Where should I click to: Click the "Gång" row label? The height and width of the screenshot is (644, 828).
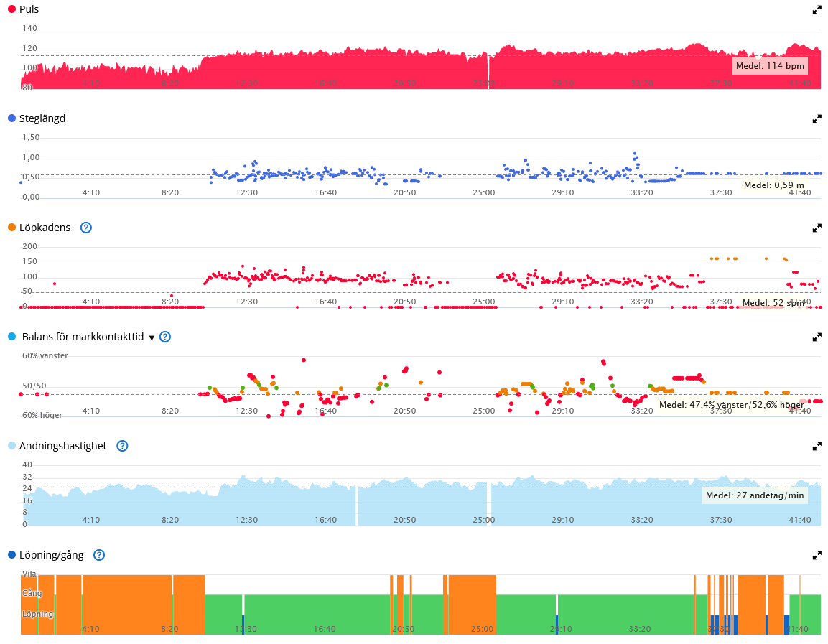32,593
